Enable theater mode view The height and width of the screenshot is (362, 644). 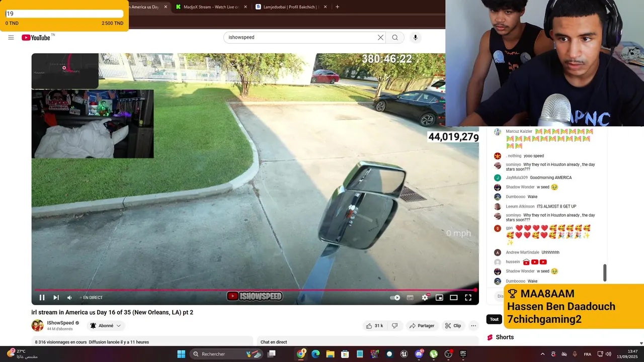pyautogui.click(x=453, y=298)
